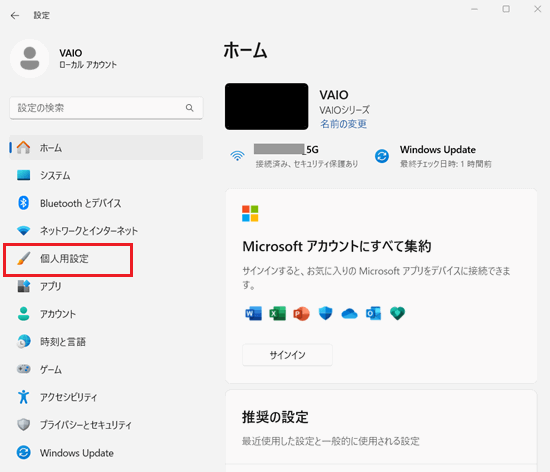Click the Microsoft four-color logo
The image size is (550, 472).
tap(250, 214)
